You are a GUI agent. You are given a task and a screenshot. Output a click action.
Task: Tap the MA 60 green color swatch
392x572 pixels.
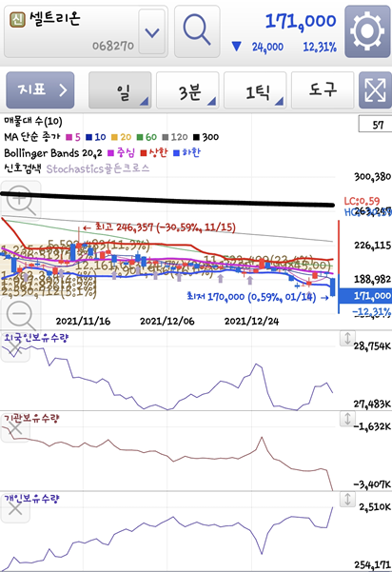click(x=140, y=137)
